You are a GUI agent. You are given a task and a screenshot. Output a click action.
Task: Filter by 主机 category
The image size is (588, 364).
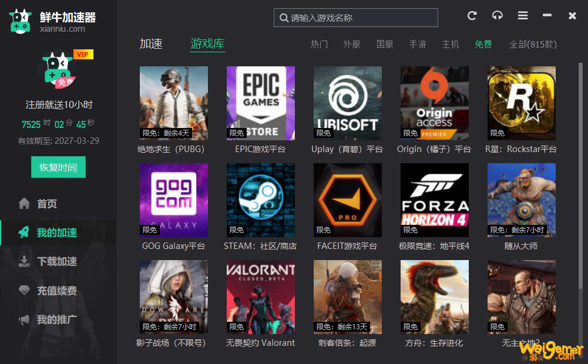coord(451,44)
